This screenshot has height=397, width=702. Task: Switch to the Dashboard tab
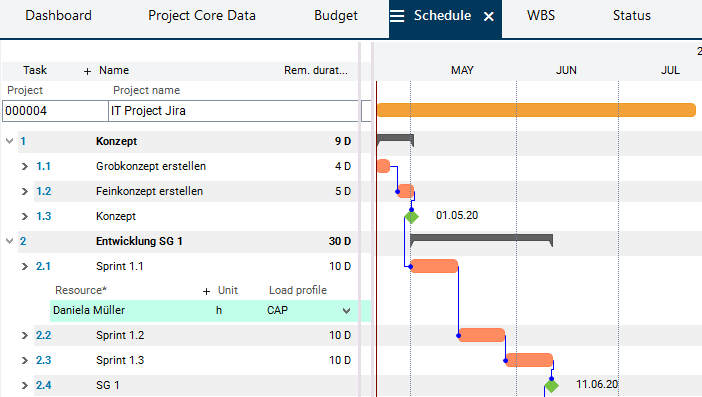click(58, 16)
